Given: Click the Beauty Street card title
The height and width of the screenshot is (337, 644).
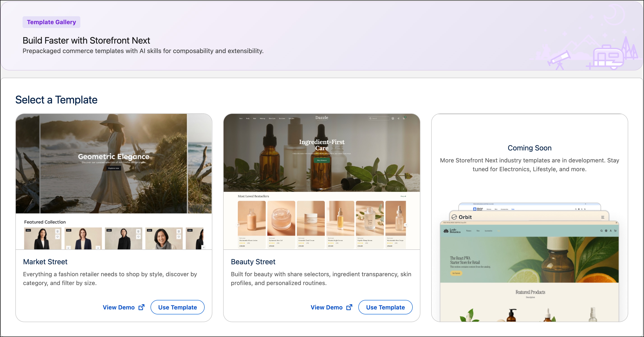Looking at the screenshot, I should point(253,262).
